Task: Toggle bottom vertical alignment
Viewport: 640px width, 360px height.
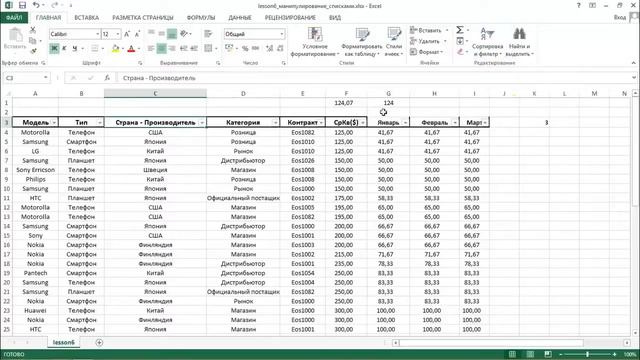Action: 172,34
